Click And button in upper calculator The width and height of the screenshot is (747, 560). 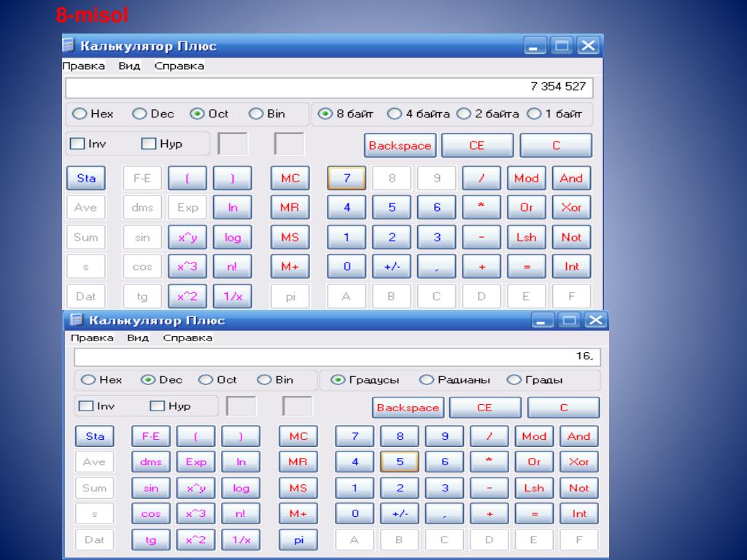[571, 178]
